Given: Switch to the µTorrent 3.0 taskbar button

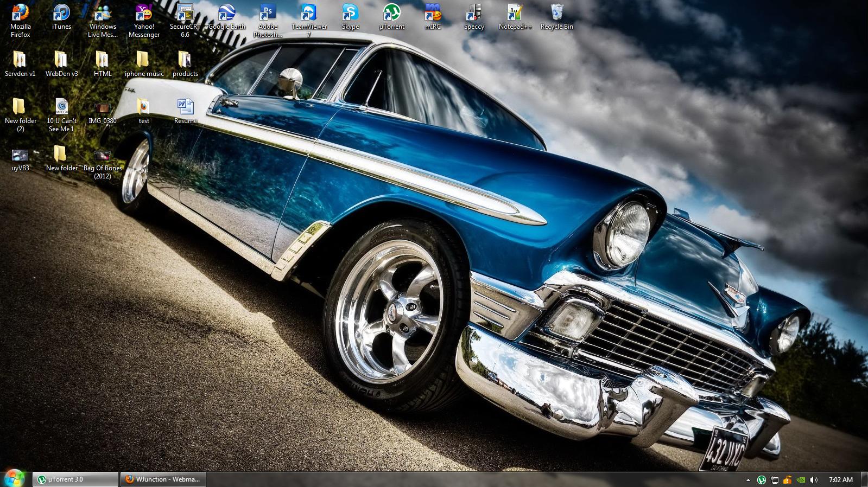Looking at the screenshot, I should [x=75, y=479].
